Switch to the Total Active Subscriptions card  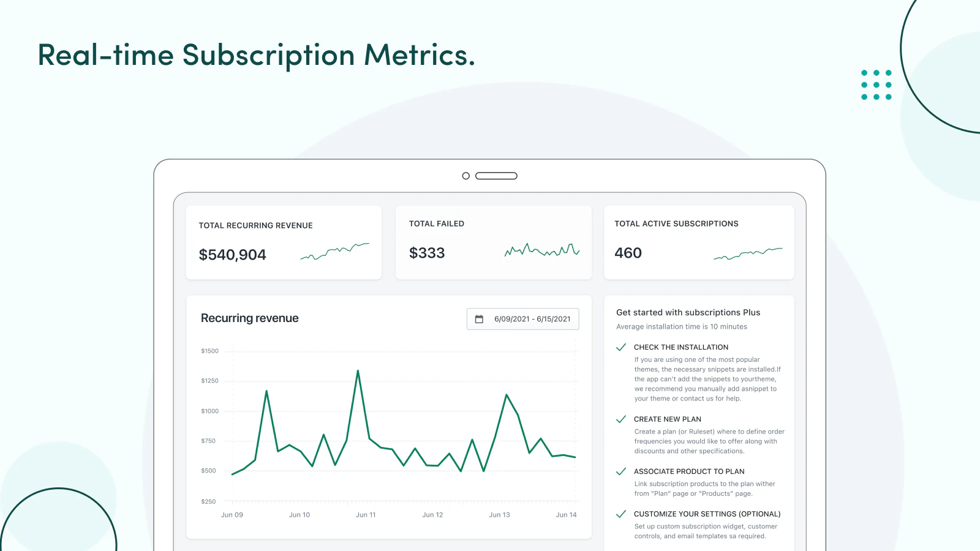click(x=699, y=242)
